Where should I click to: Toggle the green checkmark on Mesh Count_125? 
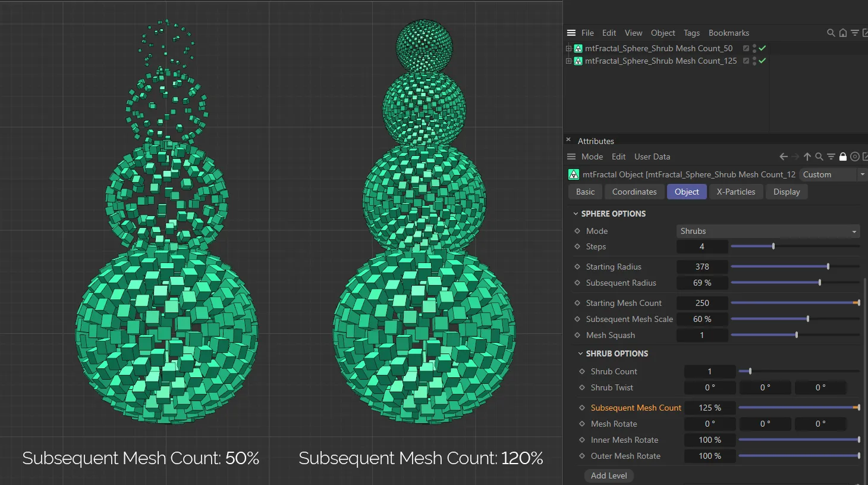pyautogui.click(x=762, y=61)
